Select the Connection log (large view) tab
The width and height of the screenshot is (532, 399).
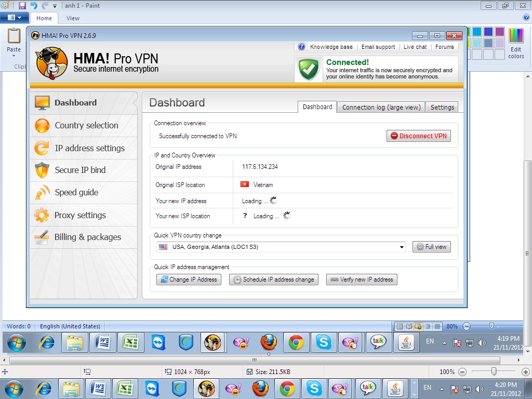point(381,107)
